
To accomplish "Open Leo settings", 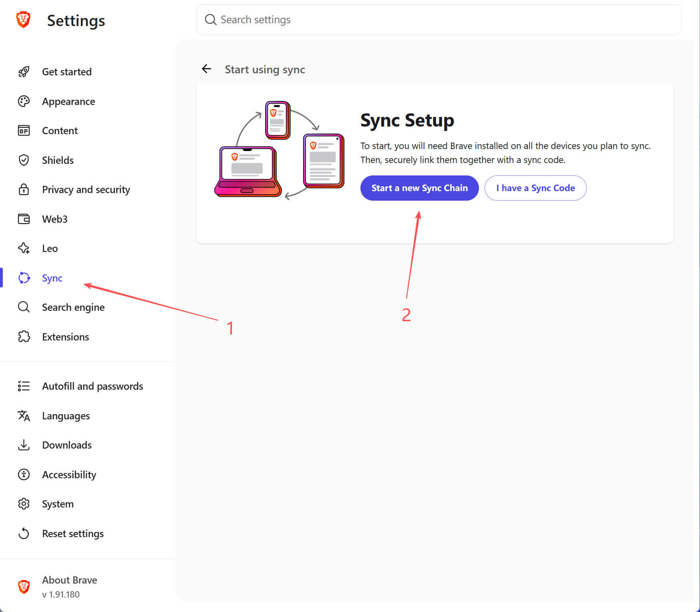I will point(50,248).
